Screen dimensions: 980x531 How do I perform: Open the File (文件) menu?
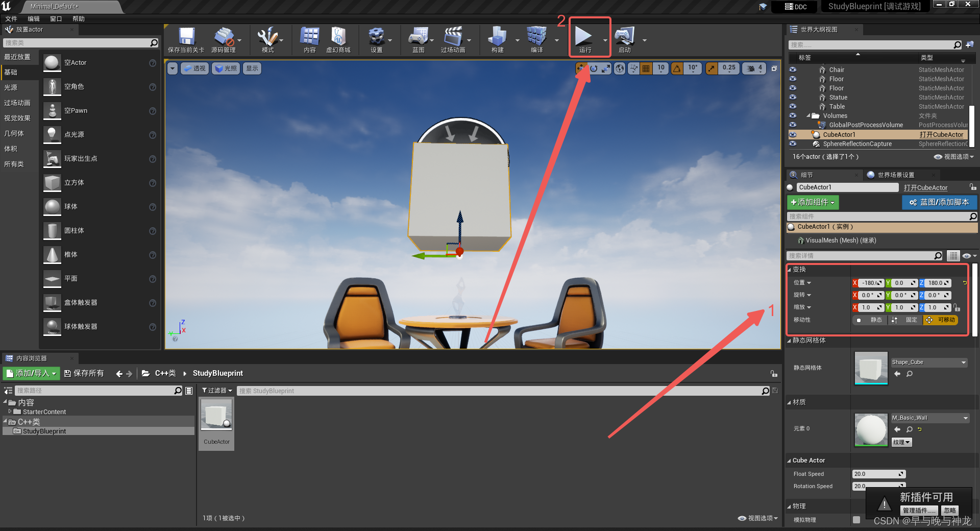(x=11, y=19)
